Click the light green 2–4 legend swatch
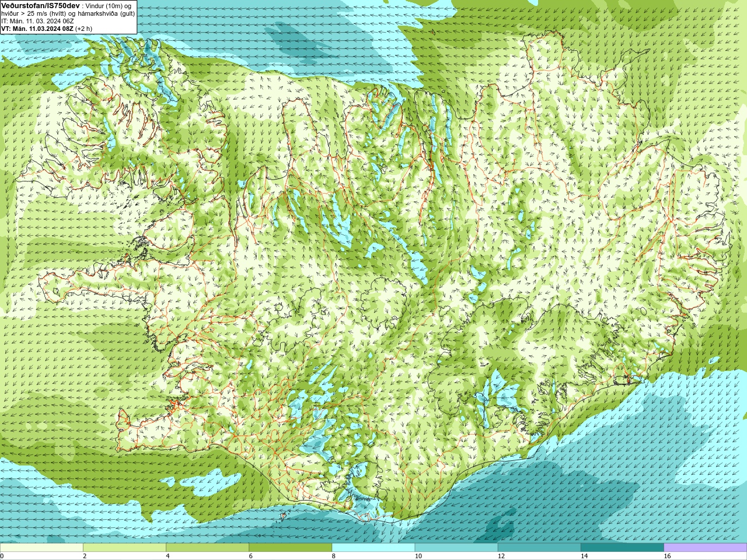 coord(124,547)
